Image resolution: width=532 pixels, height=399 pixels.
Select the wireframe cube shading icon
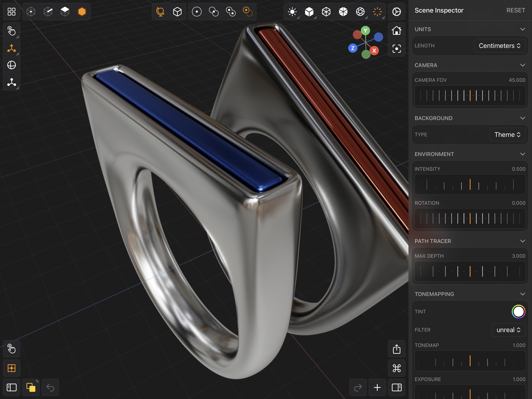[x=326, y=12]
